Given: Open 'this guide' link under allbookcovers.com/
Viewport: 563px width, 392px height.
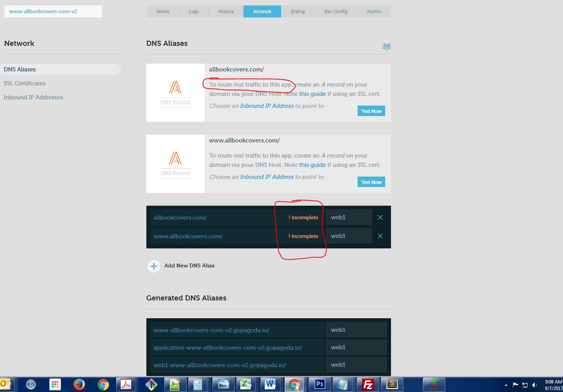Looking at the screenshot, I should click(312, 94).
